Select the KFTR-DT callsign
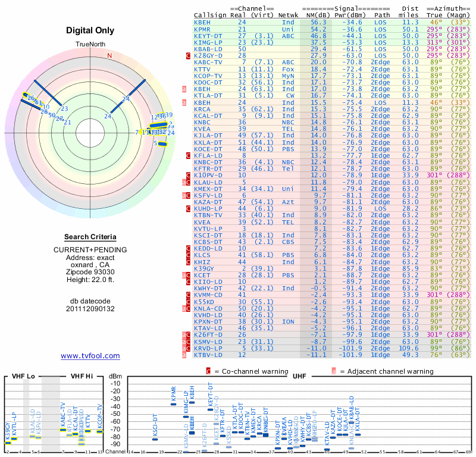Screen dimensions: 476x457 208,168
